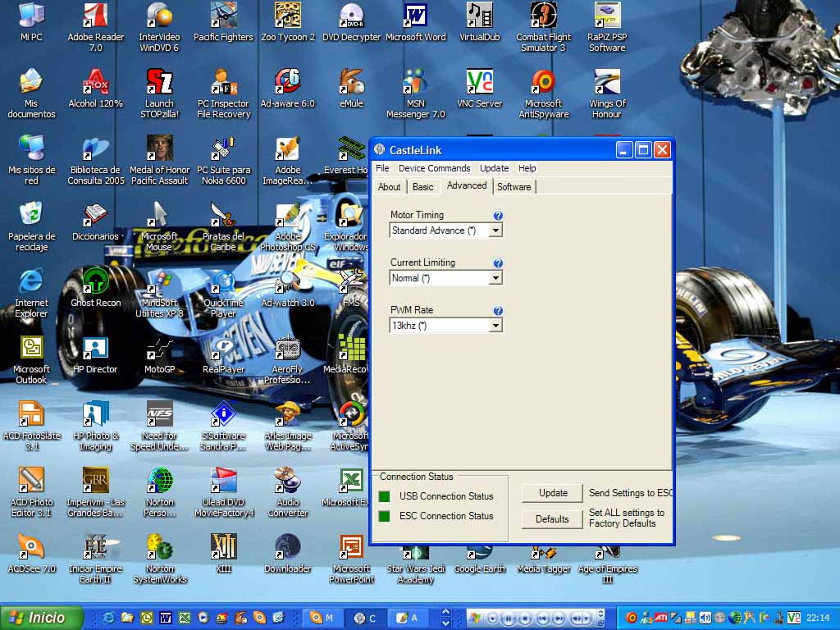840x630 pixels.
Task: Click the ESC Connection Status indicator
Action: (x=384, y=516)
